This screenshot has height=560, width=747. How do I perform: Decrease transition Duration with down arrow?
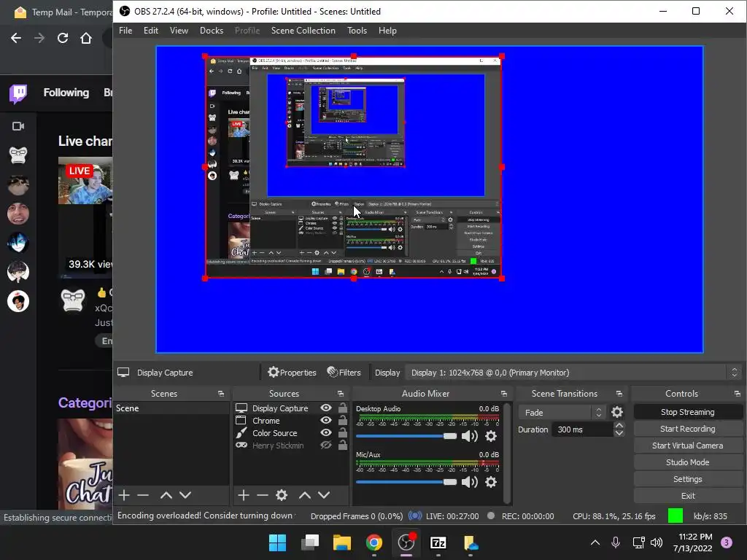[619, 433]
